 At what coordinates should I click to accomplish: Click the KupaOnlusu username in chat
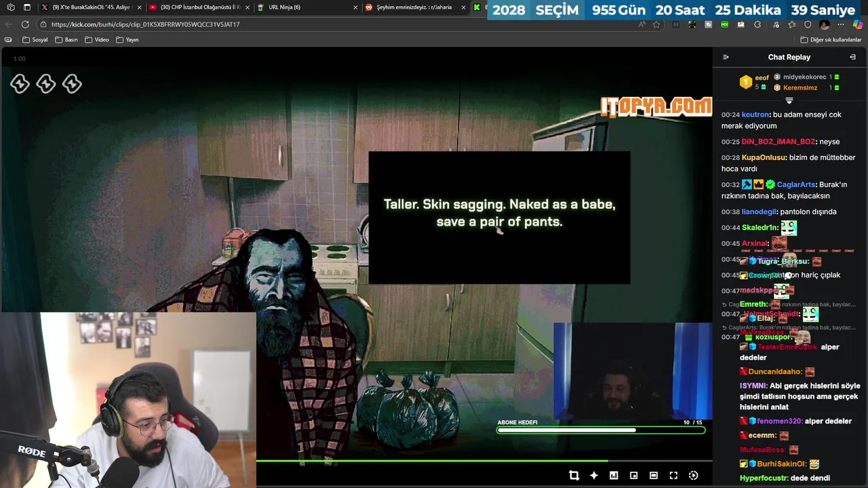(x=764, y=157)
